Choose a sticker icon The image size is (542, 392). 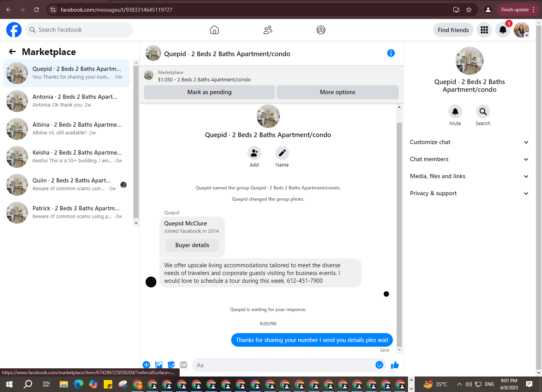171,365
